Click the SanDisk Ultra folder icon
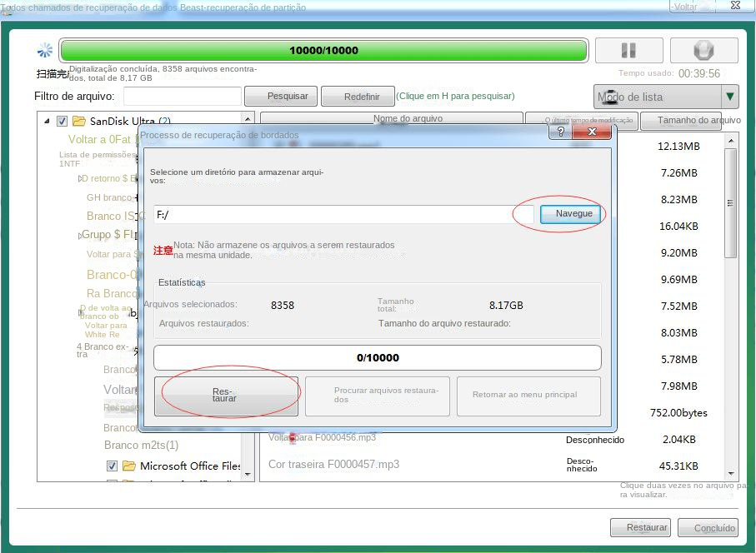This screenshot has height=553, width=756. [79, 121]
